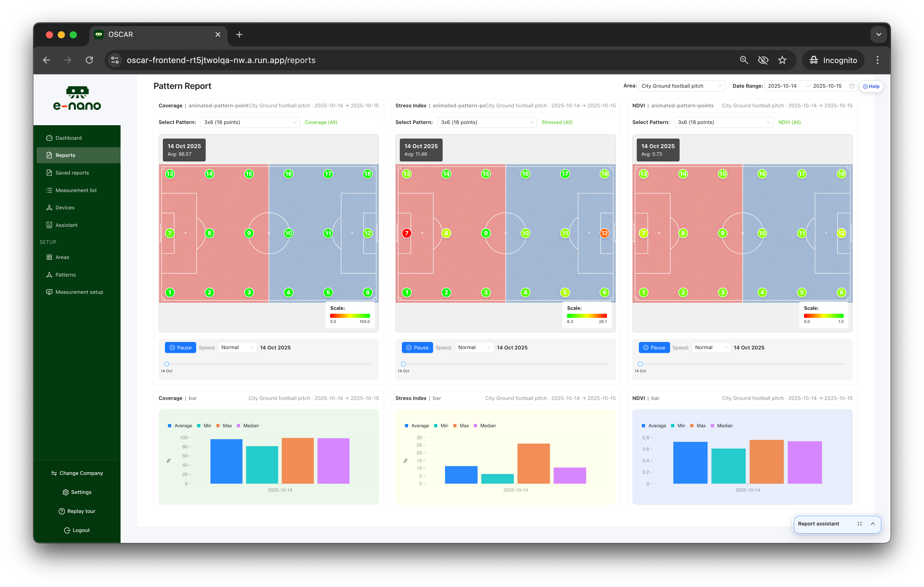The image size is (924, 587).
Task: Open the Measurement list page
Action: tap(76, 190)
